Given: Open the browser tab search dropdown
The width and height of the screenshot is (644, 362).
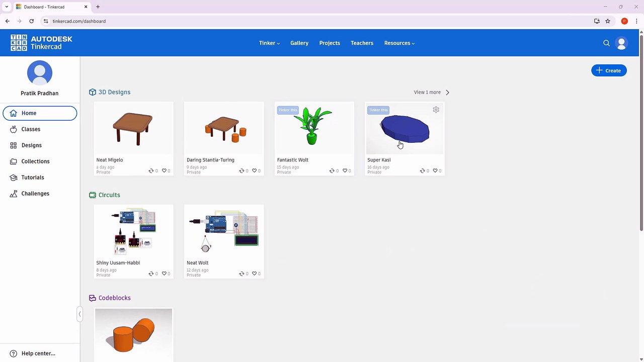Looking at the screenshot, I should coord(7,7).
